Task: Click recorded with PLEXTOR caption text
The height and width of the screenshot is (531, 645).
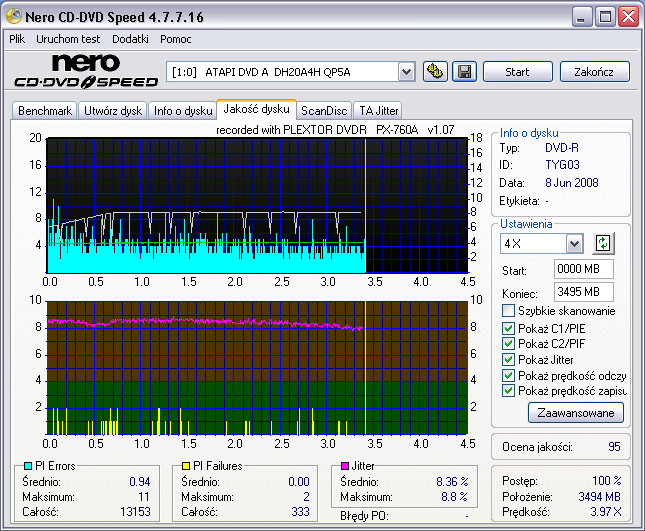Action: tap(335, 130)
